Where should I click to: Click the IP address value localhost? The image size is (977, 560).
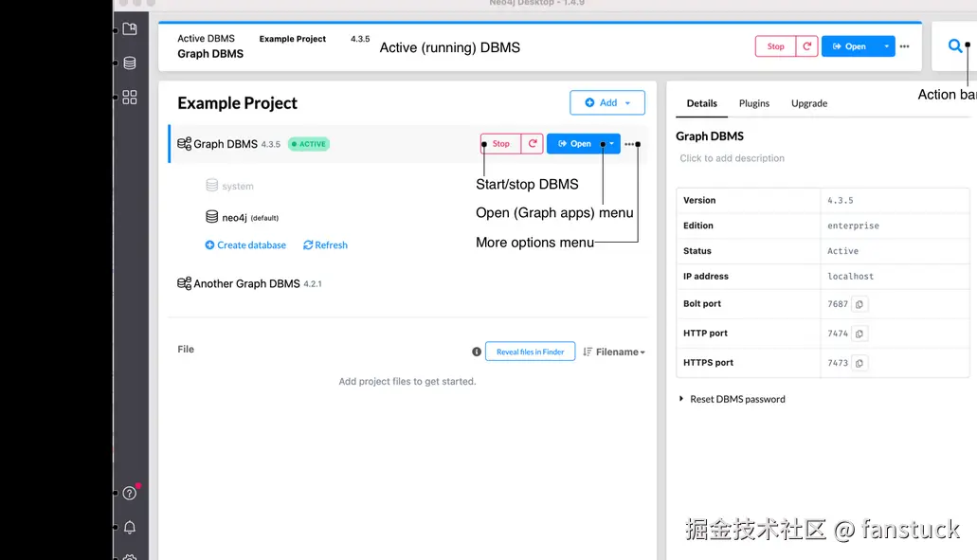(x=850, y=276)
